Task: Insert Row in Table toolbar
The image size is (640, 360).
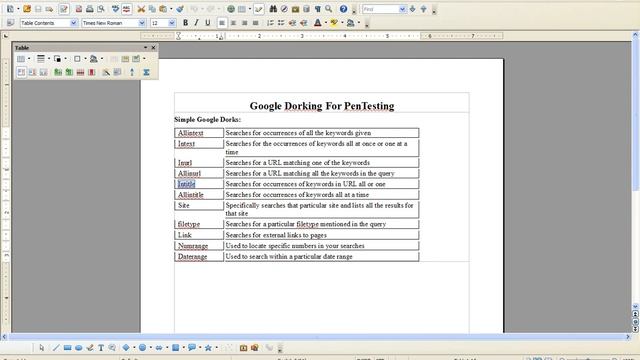Action: tap(58, 72)
